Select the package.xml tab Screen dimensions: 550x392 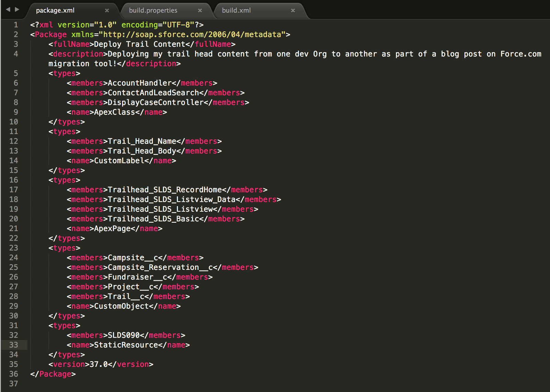(x=55, y=10)
